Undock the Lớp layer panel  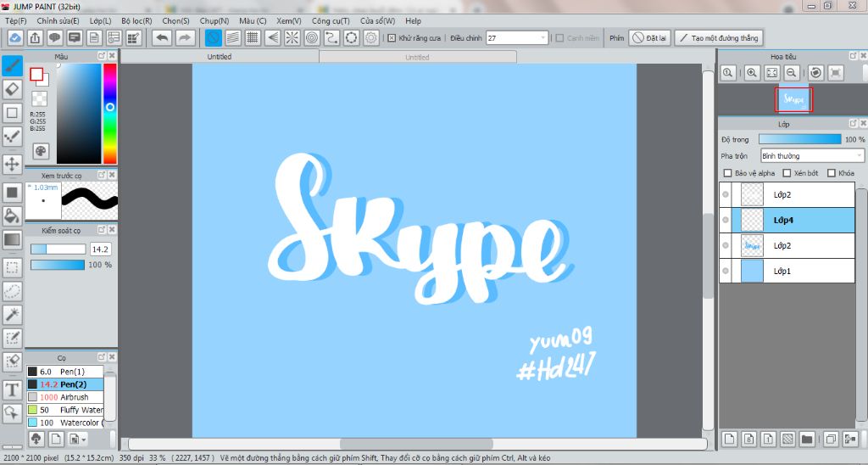coord(853,123)
